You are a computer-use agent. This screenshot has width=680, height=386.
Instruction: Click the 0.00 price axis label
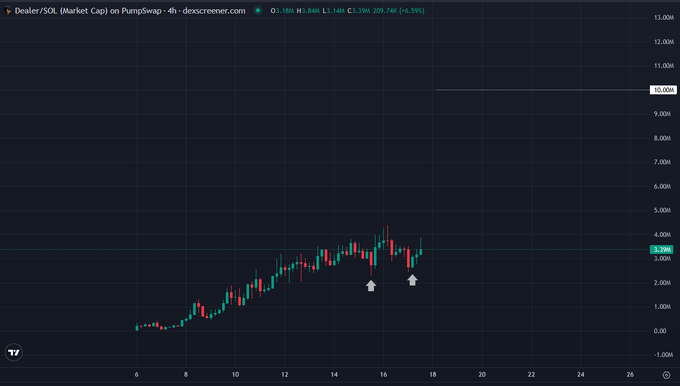point(660,331)
